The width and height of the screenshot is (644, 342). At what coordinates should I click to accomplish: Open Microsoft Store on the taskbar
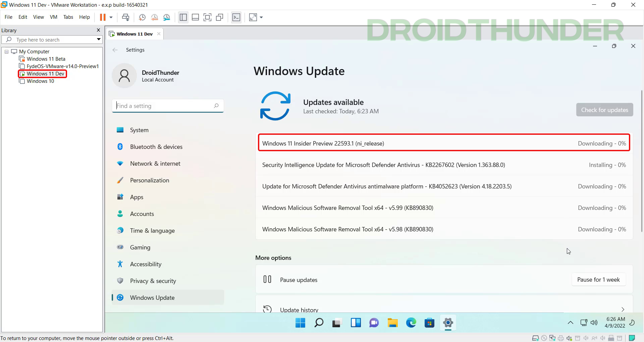pos(429,323)
